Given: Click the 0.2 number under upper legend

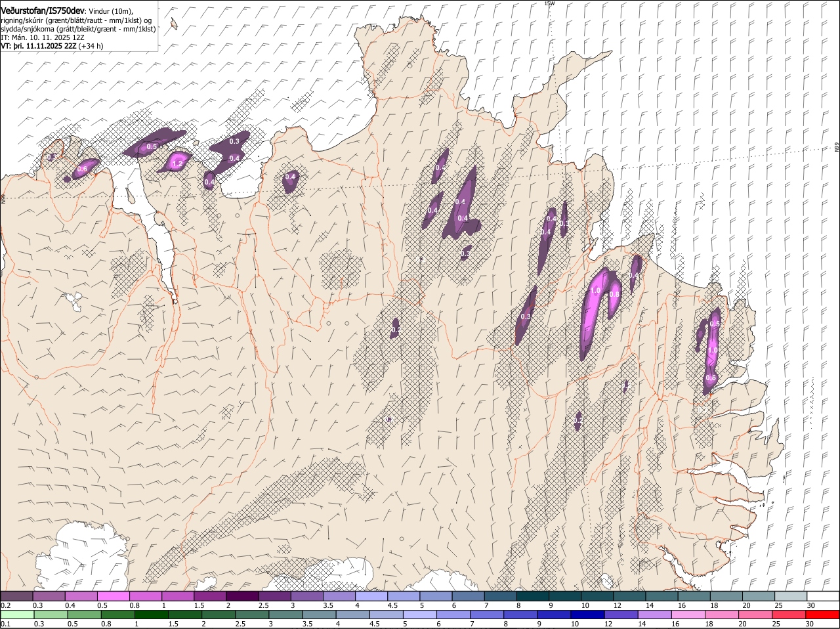Looking at the screenshot, I should tap(5, 605).
